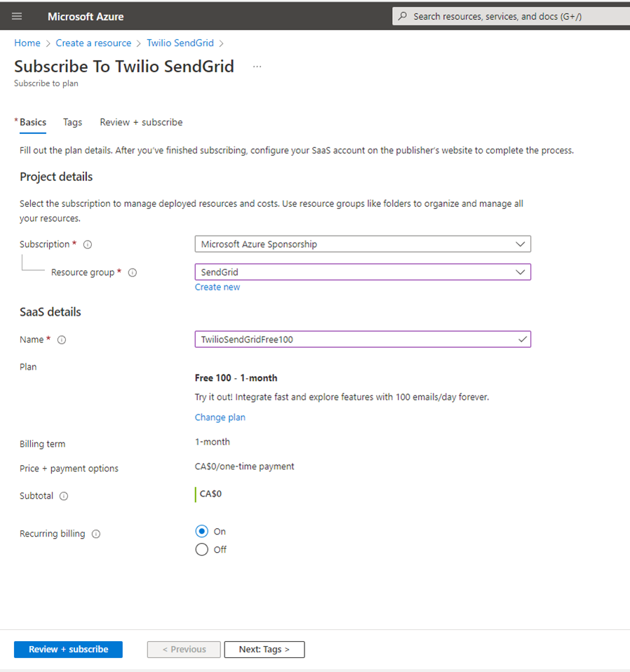Click the blue Review + subscribe button
The height and width of the screenshot is (672, 630).
coord(68,650)
